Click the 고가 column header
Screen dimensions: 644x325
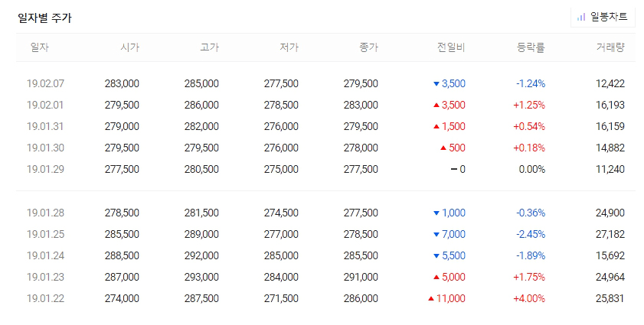pyautogui.click(x=210, y=47)
